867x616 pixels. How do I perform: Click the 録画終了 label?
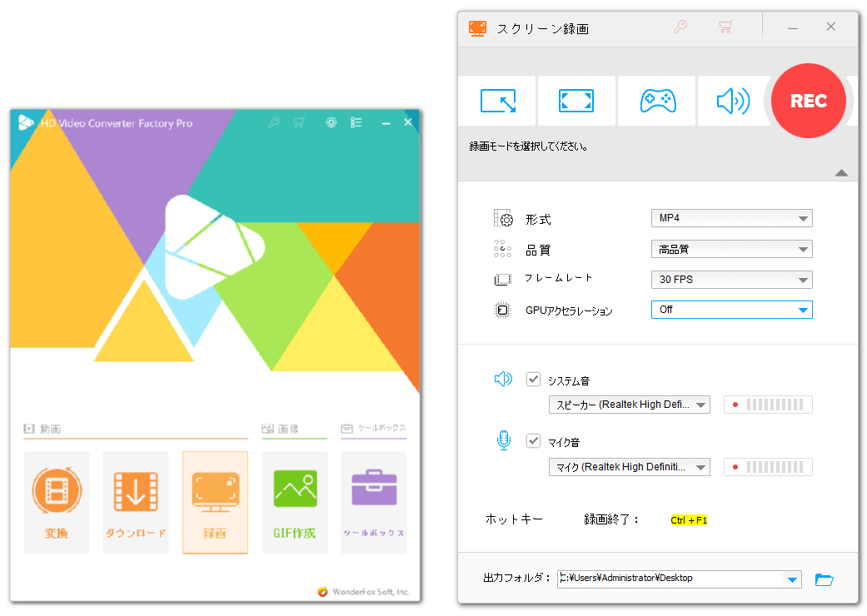tap(611, 519)
